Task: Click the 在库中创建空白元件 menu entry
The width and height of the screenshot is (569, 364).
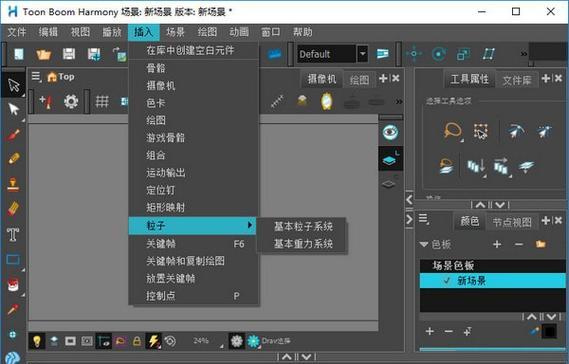Action: 194,50
